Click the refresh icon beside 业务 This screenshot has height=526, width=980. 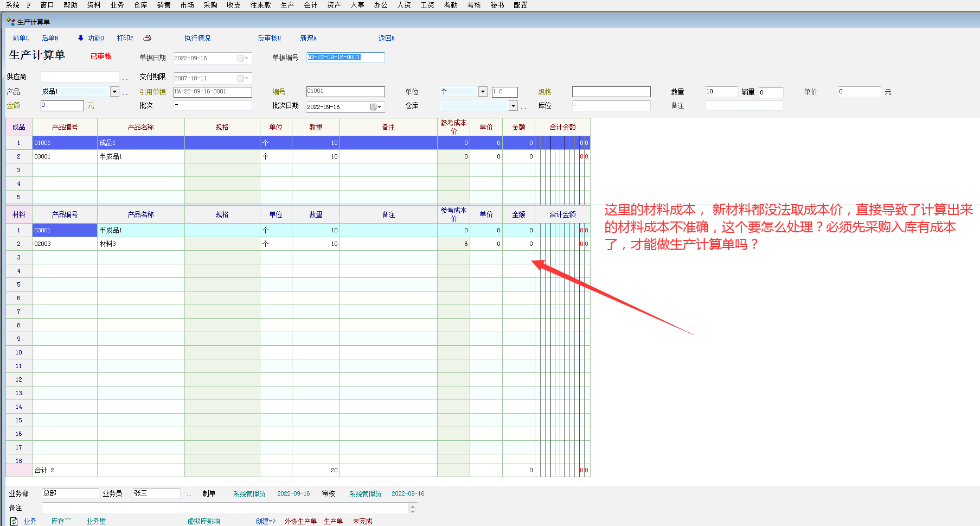[x=14, y=521]
